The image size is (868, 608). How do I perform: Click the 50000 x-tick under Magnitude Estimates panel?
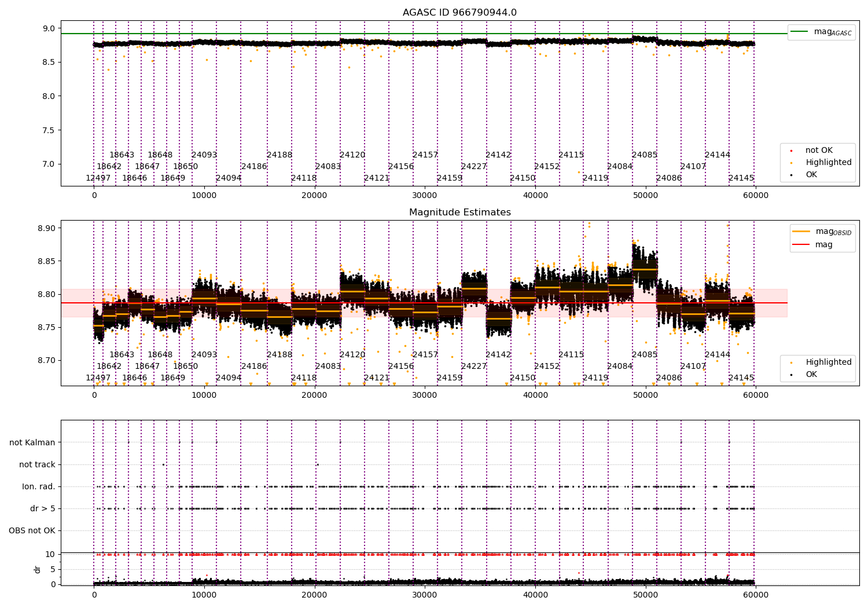tap(646, 395)
